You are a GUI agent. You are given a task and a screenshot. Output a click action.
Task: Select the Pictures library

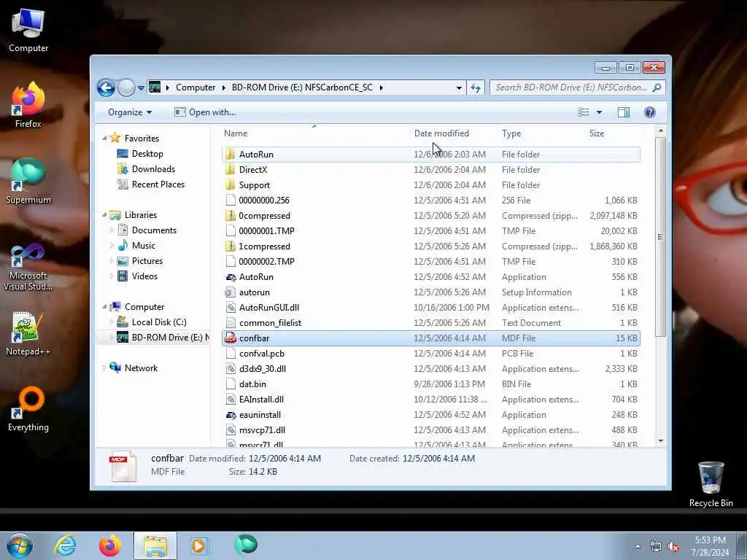pos(147,261)
